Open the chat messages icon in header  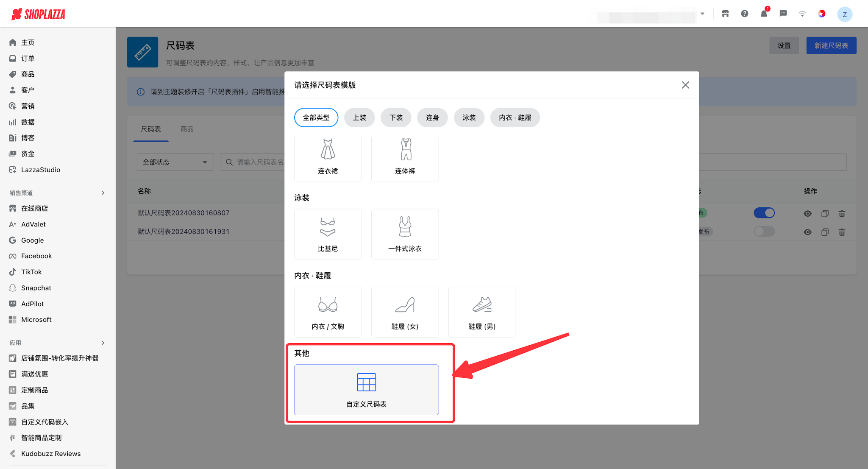(783, 14)
